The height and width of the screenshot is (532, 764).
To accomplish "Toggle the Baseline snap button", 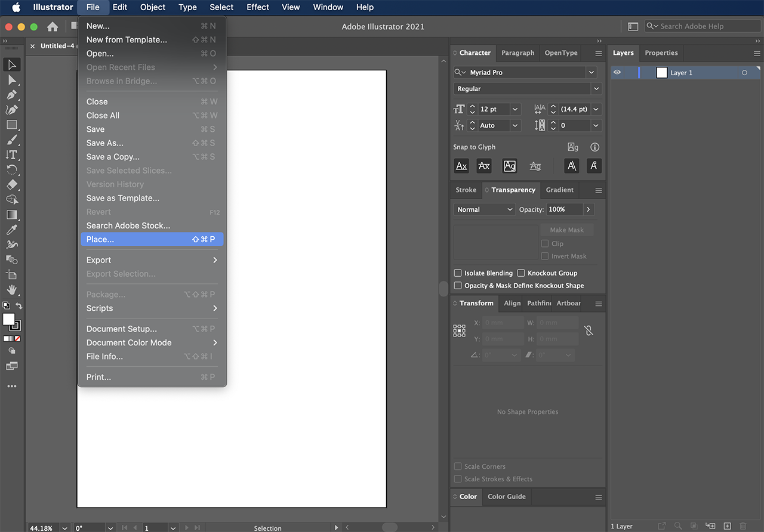I will click(461, 166).
